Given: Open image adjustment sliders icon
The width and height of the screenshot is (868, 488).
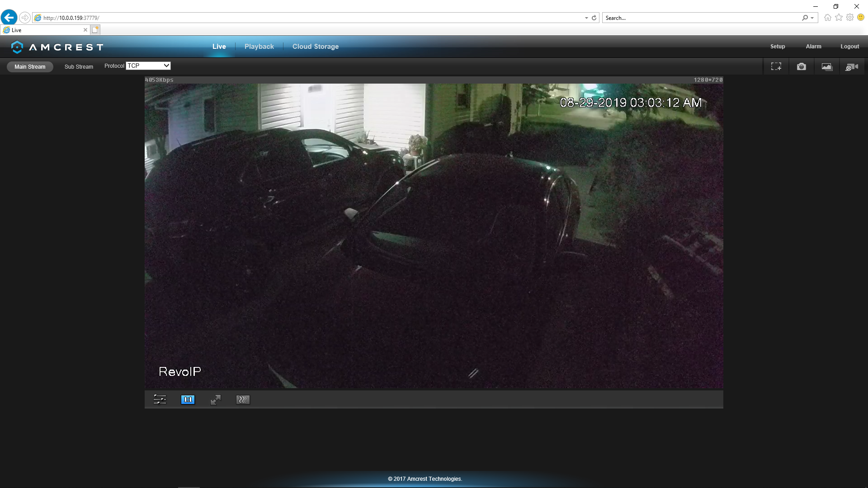Looking at the screenshot, I should (x=160, y=399).
